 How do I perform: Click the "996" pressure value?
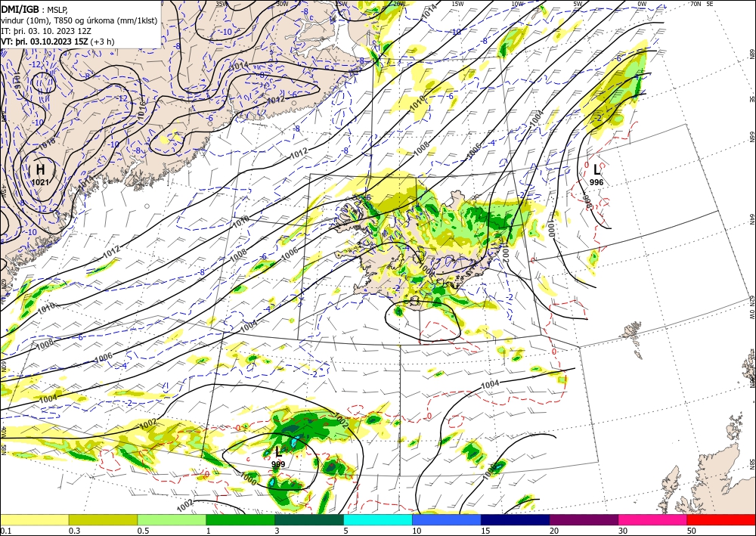pyautogui.click(x=596, y=182)
